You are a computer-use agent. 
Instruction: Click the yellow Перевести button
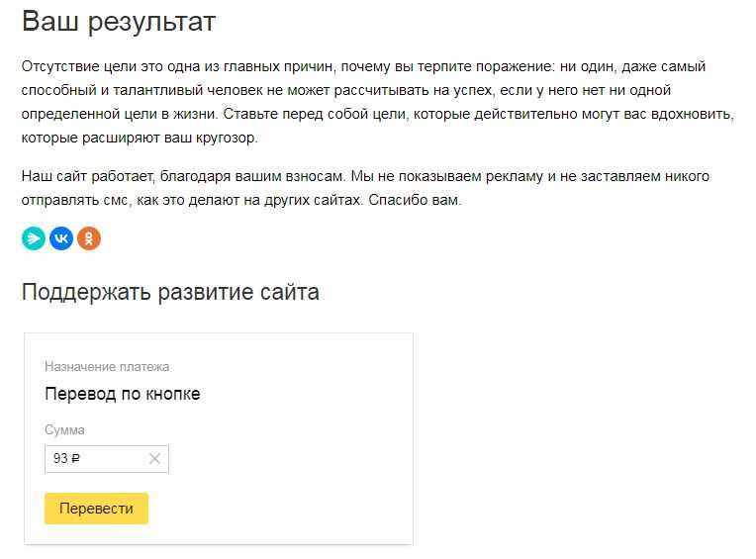coord(96,509)
